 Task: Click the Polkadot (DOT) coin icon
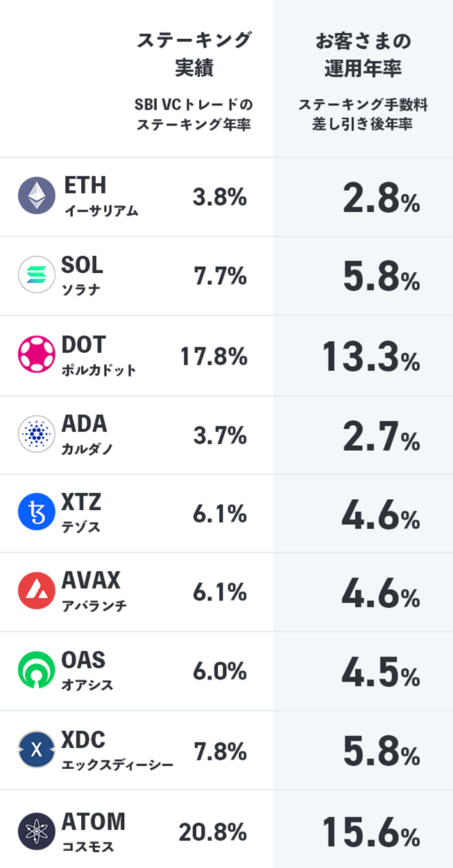(x=36, y=355)
